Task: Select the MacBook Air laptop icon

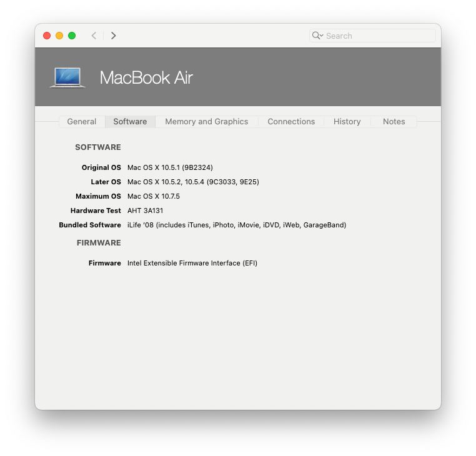Action: coord(67,77)
